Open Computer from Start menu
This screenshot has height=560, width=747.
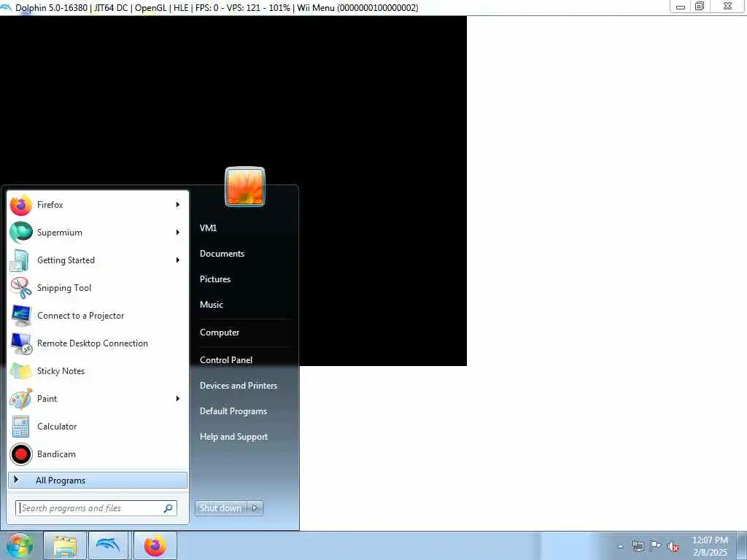coord(219,332)
